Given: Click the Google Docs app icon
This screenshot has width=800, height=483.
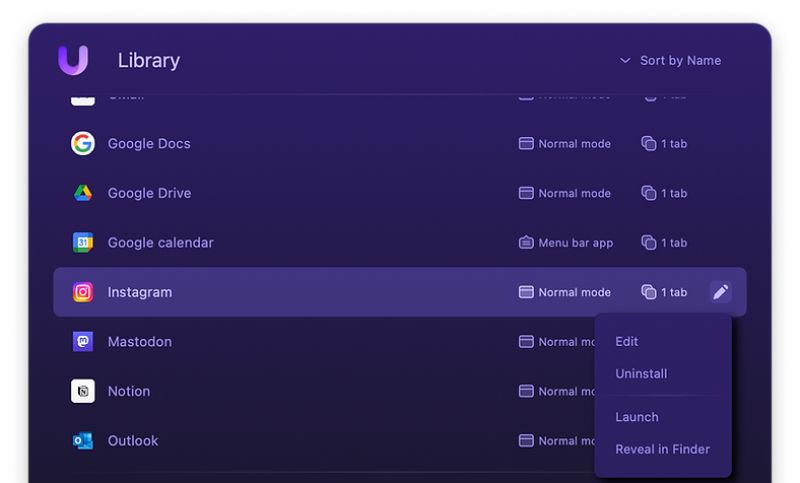Looking at the screenshot, I should (x=83, y=143).
